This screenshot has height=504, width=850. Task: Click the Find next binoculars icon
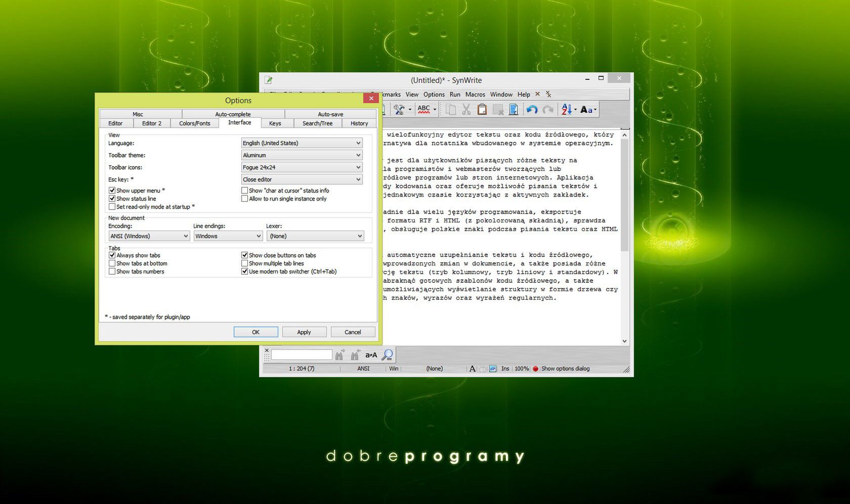click(x=339, y=355)
